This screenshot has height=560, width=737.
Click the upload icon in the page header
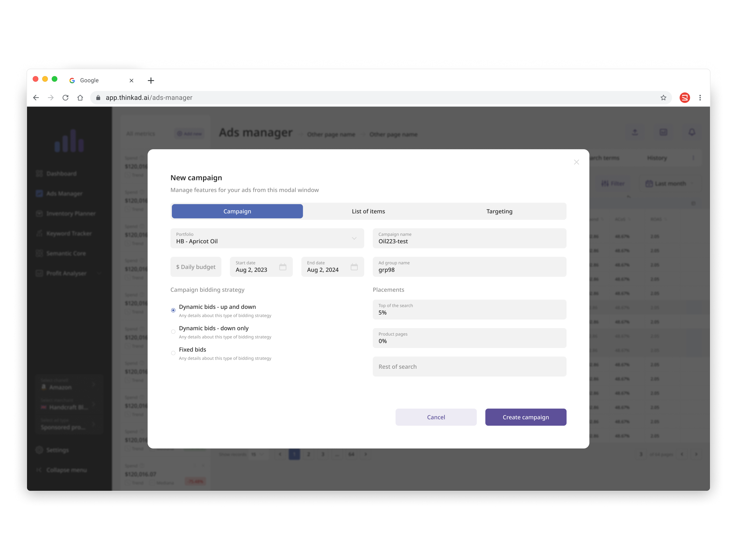[x=635, y=132]
